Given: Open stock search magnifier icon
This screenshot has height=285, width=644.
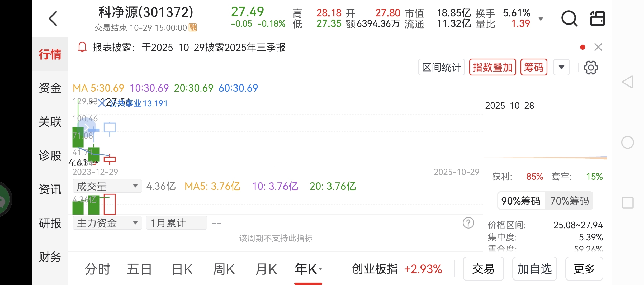Looking at the screenshot, I should (x=569, y=18).
